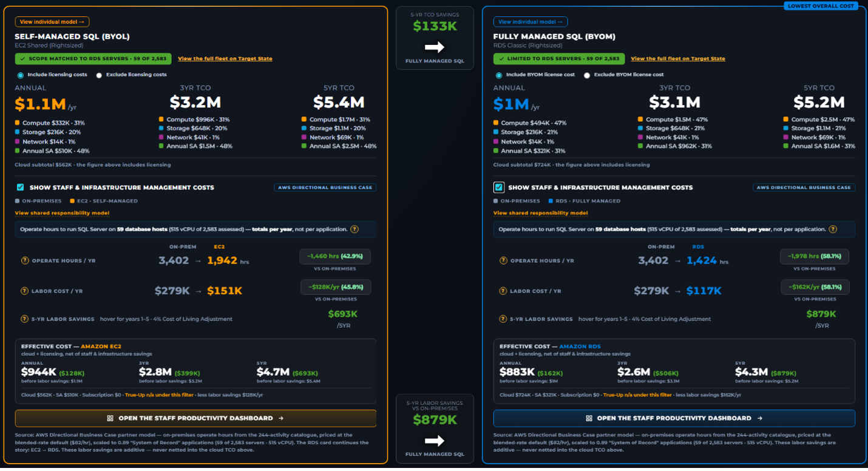The width and height of the screenshot is (868, 471).
Task: Click help icon beside 5-Yr Labor Savings in RDS card
Action: point(503,319)
